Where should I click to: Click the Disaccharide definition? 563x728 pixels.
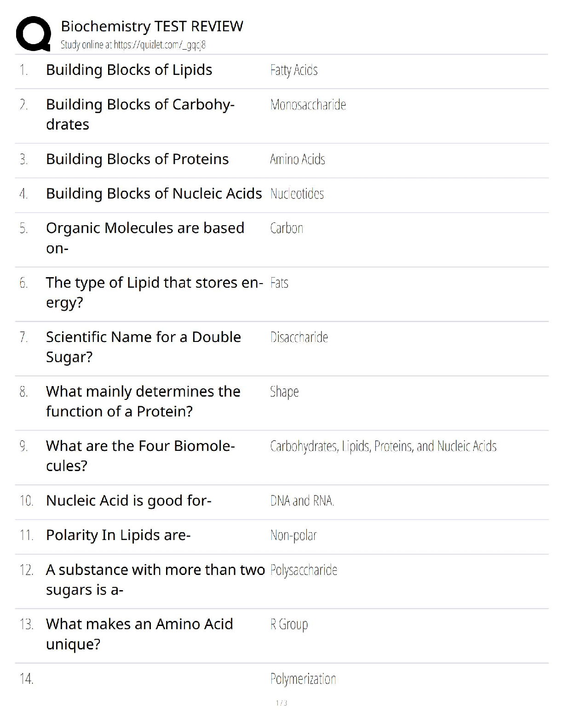click(x=299, y=337)
